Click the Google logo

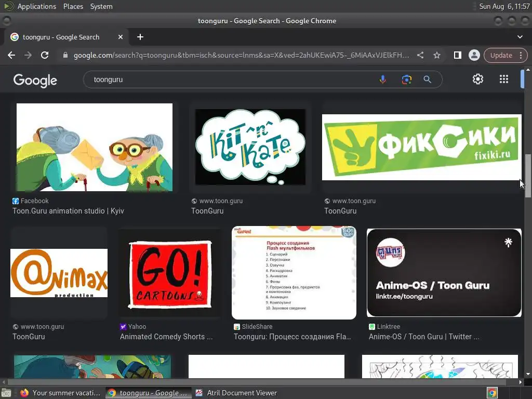point(35,81)
